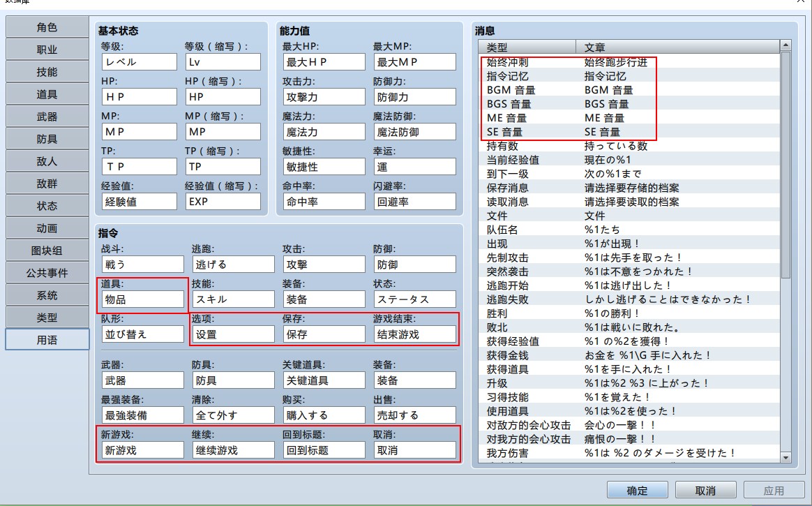Edit the 出售 field containing 売却する
Image resolution: width=812 pixels, height=506 pixels.
[415, 415]
